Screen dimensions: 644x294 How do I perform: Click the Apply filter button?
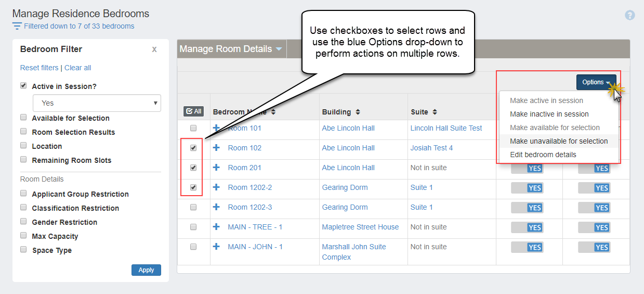pos(146,270)
